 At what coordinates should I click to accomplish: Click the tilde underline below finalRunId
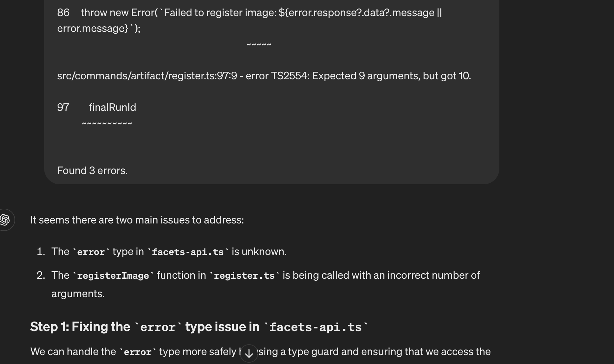[x=107, y=123]
